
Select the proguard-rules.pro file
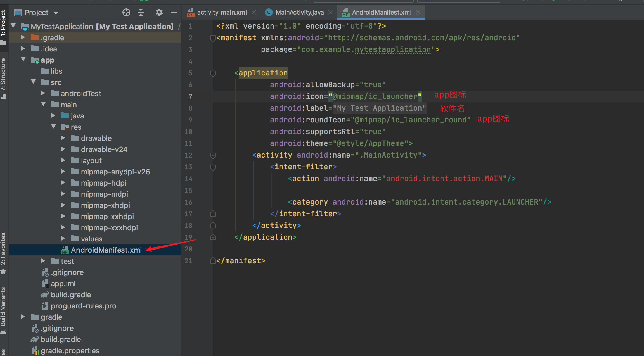coord(79,306)
